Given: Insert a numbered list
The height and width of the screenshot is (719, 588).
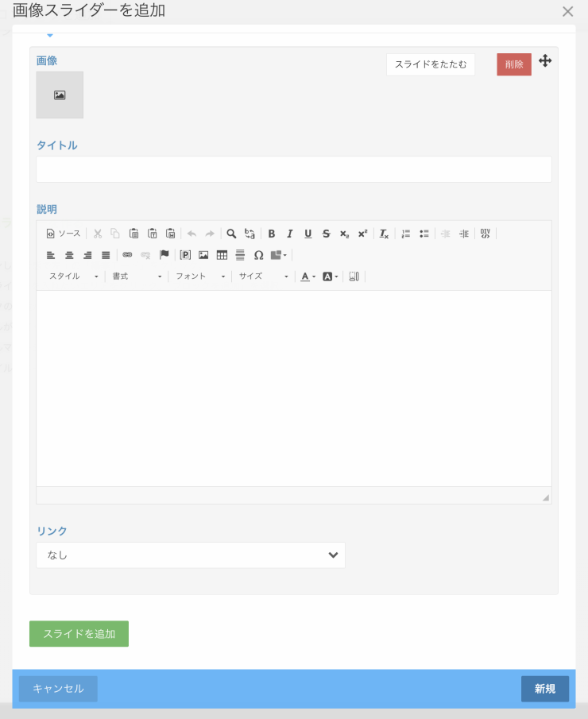Looking at the screenshot, I should (x=406, y=234).
